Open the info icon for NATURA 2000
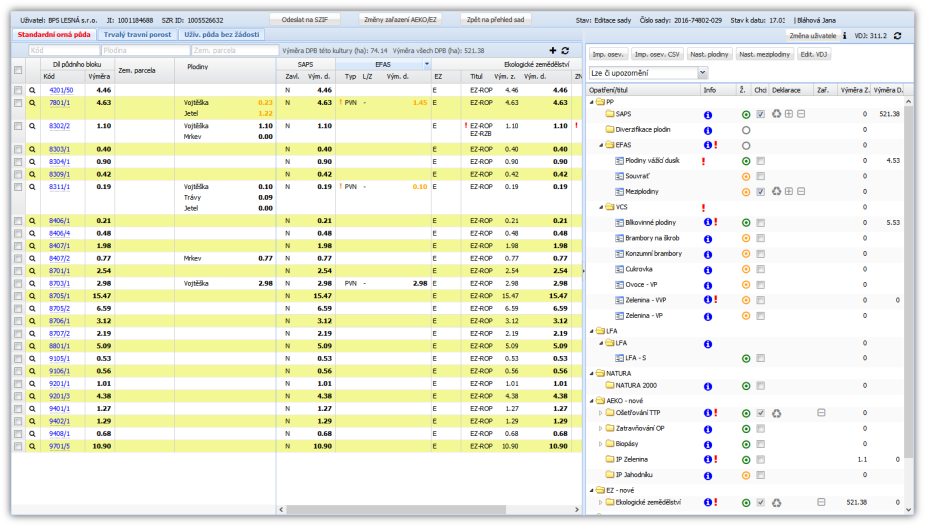The image size is (925, 526). coord(708,386)
